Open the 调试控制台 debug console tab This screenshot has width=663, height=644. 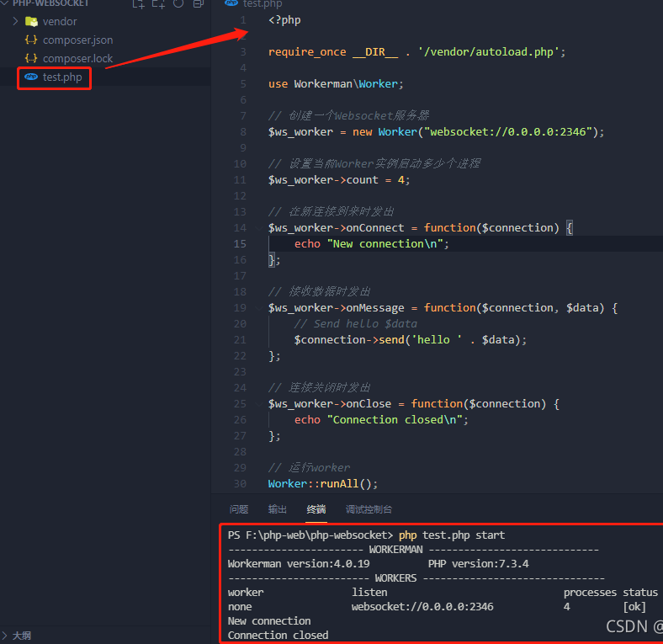coord(369,509)
